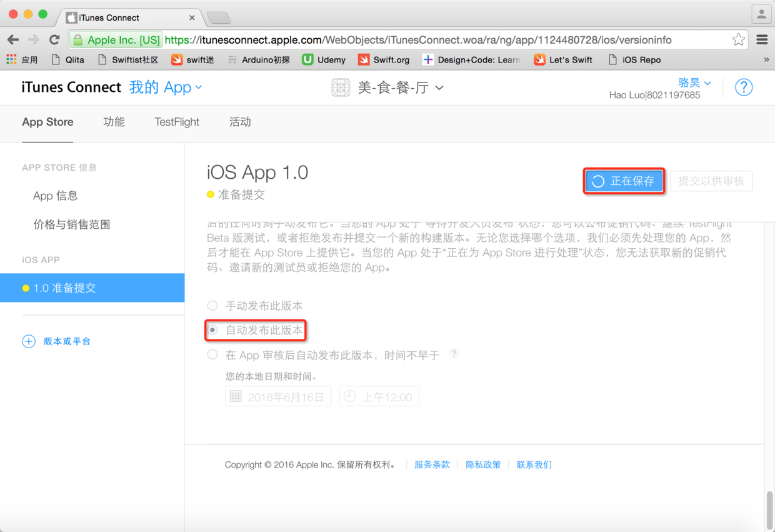This screenshot has width=775, height=532.
Task: Open App 信息 in the sidebar
Action: tap(56, 196)
